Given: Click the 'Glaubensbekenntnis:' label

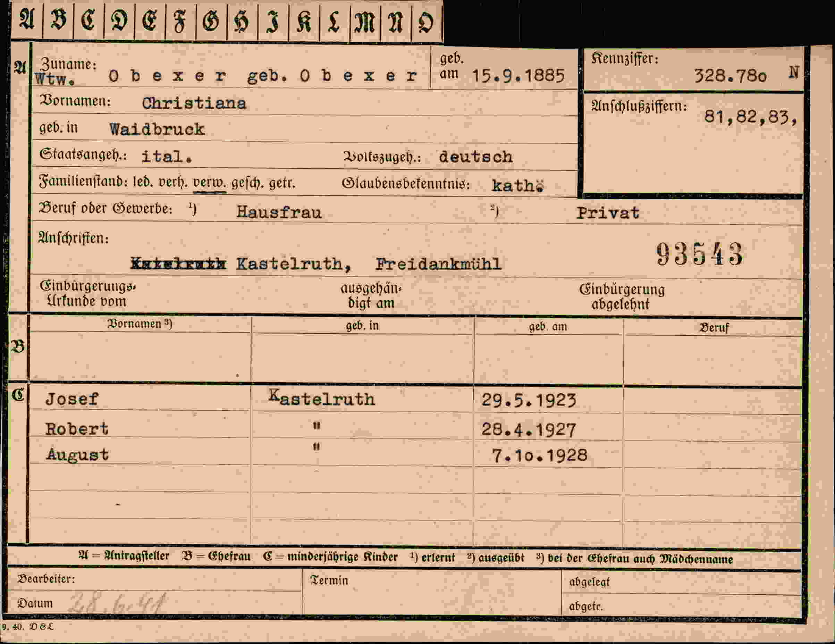Looking at the screenshot, I should 406,184.
